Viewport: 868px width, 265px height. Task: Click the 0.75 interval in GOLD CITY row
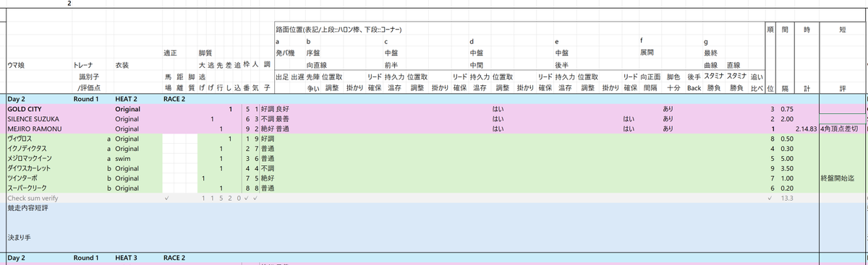click(786, 108)
